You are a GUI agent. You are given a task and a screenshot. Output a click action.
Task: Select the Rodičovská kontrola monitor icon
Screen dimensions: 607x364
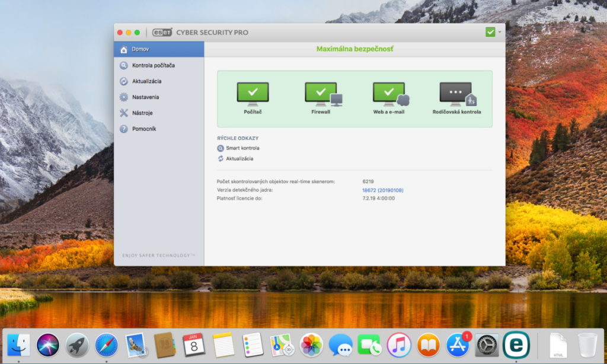point(456,94)
